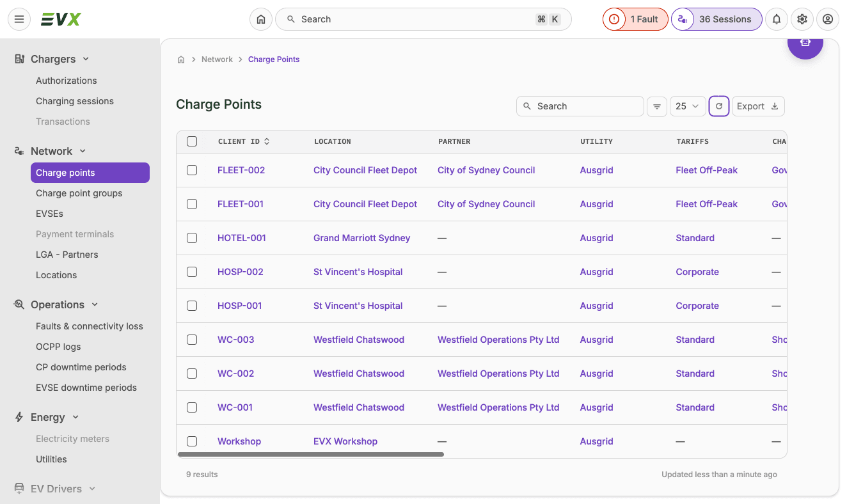Select the WC-002 row checkbox
This screenshot has height=504, width=847.
[x=192, y=374]
